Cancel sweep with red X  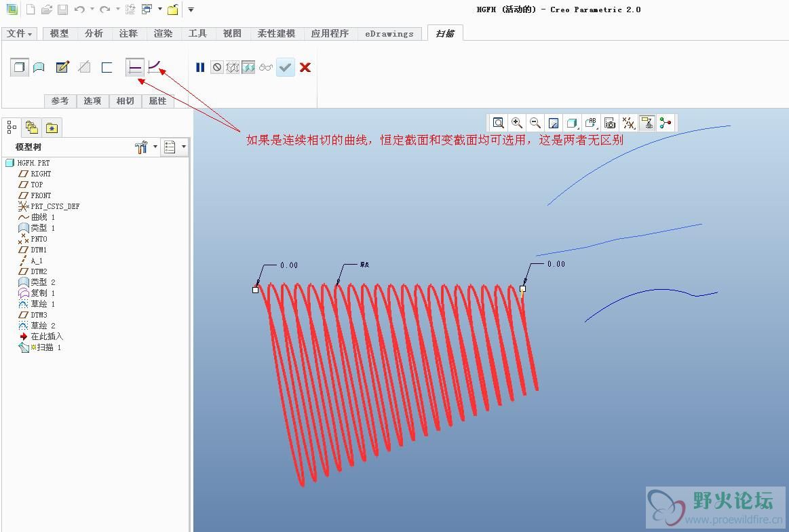(305, 67)
